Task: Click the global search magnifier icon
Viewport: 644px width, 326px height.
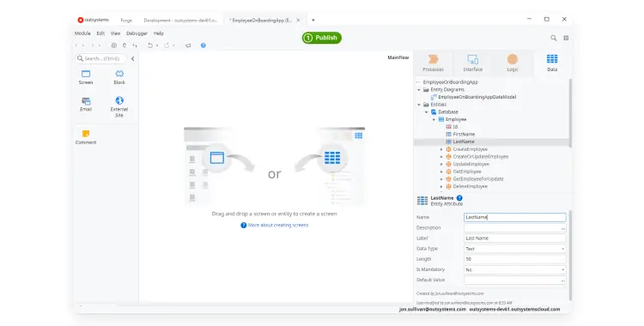Action: 553,38
